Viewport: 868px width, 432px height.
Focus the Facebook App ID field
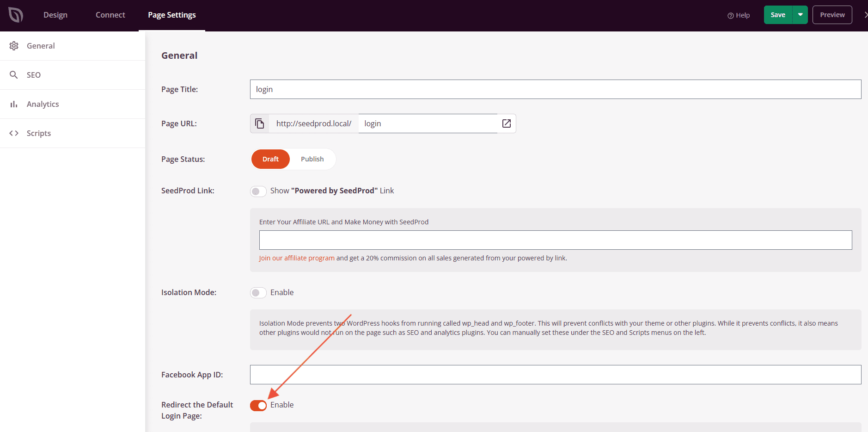[x=555, y=375]
